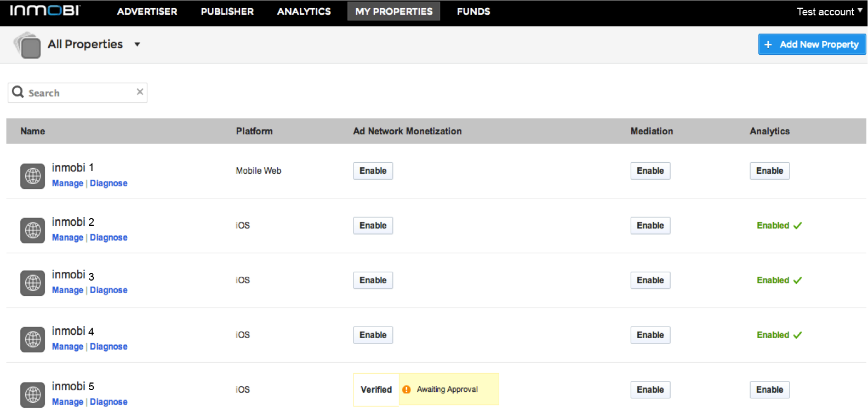Go to the Funds tab
868x411 pixels.
[x=473, y=12]
